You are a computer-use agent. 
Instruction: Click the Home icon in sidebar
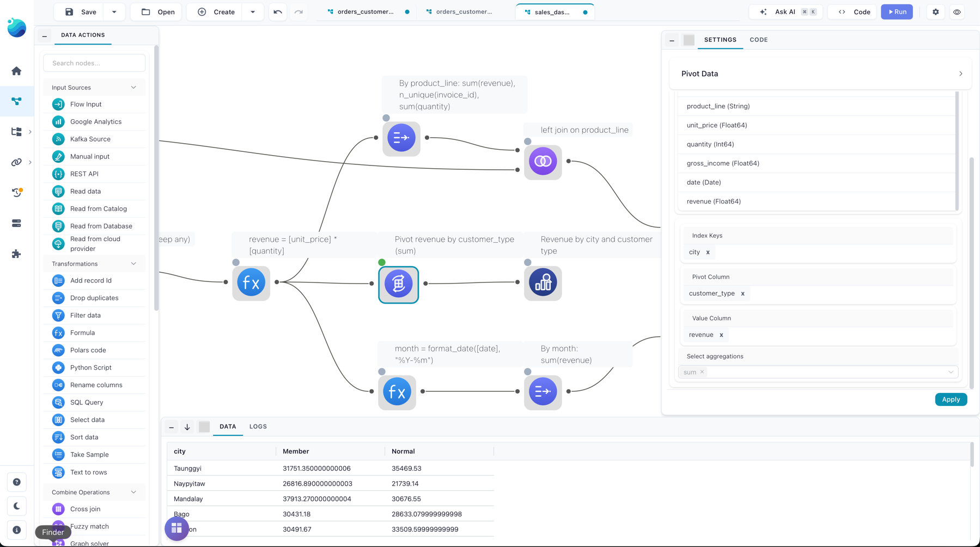[16, 71]
